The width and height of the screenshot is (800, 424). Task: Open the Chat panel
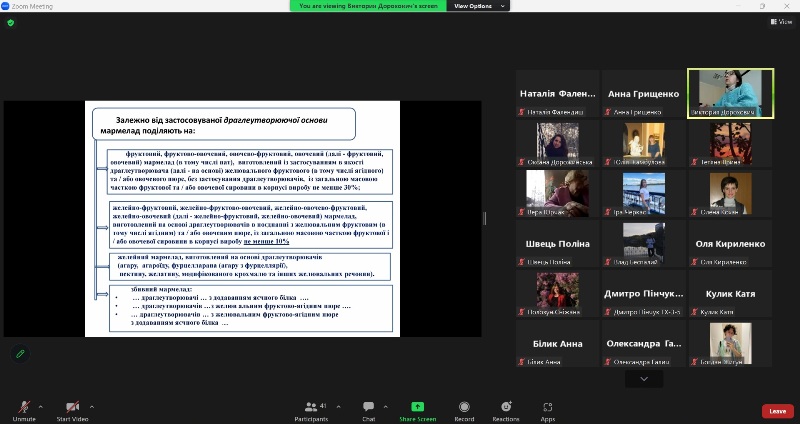pyautogui.click(x=368, y=408)
